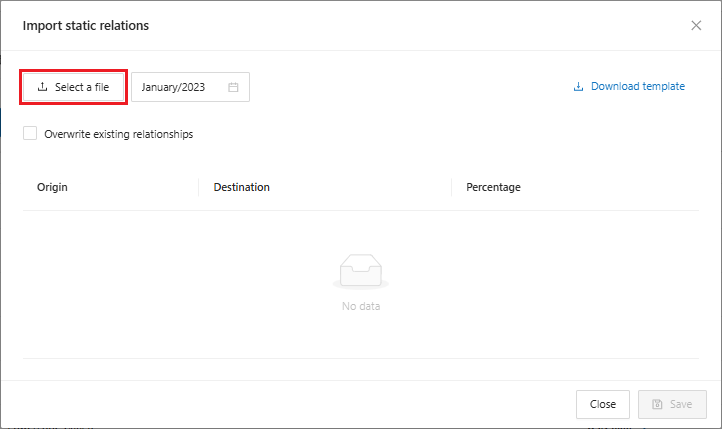
Task: Click the Percentage column header
Action: click(x=493, y=187)
